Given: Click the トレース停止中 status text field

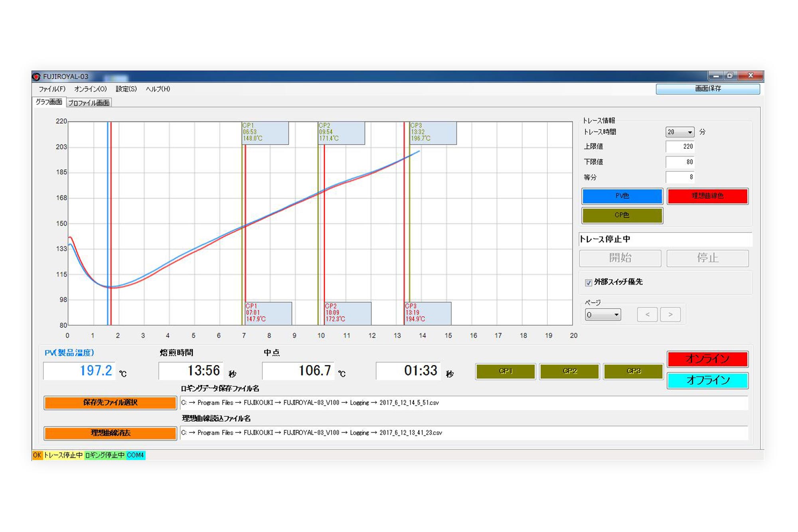Looking at the screenshot, I should click(x=665, y=239).
